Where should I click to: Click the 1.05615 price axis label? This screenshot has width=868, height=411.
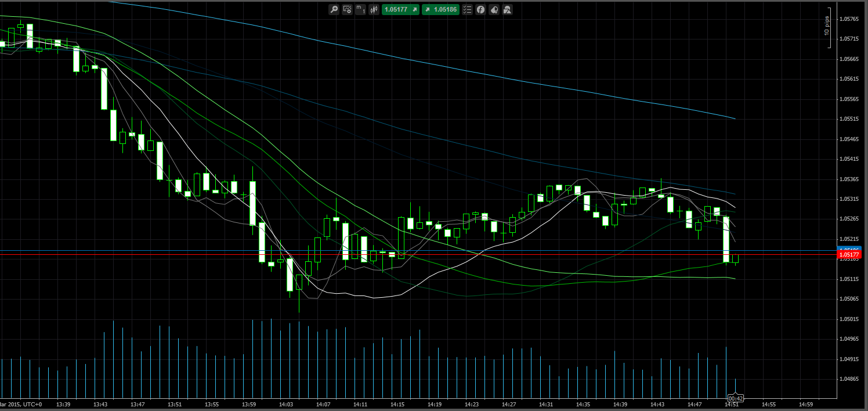849,79
